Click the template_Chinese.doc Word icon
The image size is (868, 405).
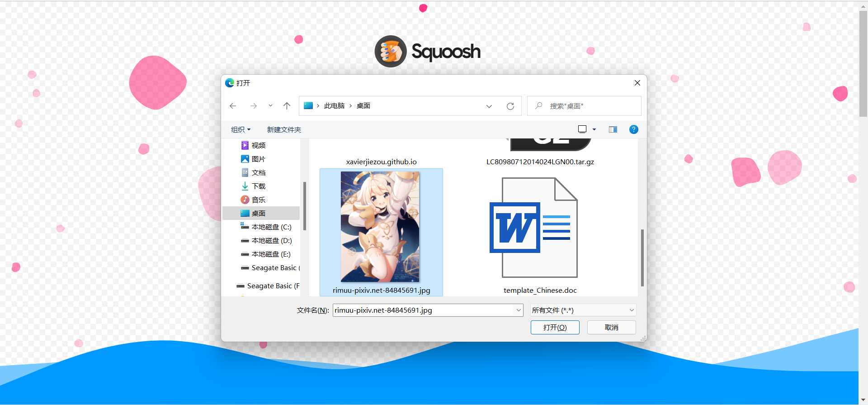tap(533, 227)
